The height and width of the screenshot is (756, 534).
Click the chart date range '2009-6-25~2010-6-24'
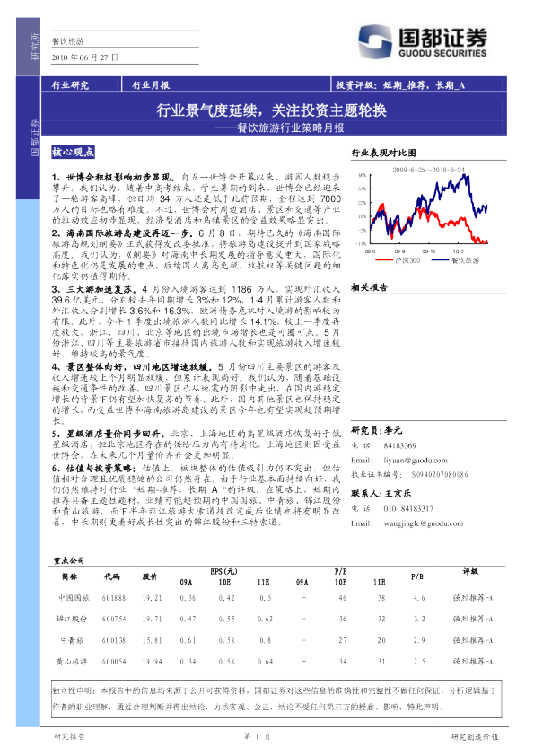click(428, 170)
